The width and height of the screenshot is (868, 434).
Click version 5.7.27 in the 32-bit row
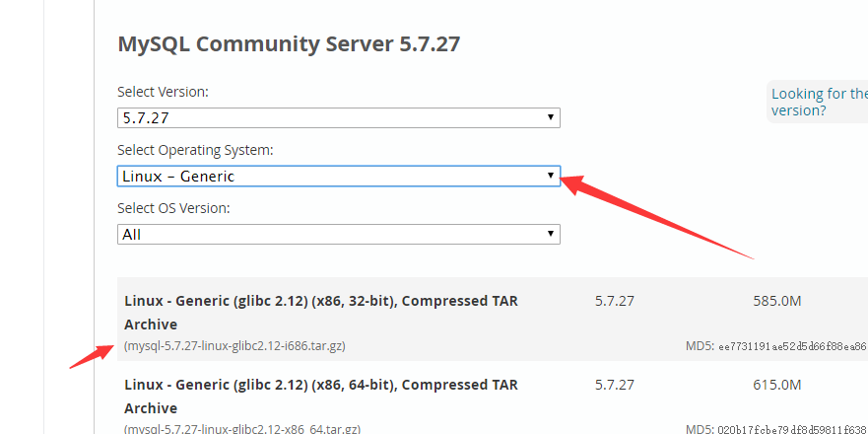(x=615, y=302)
